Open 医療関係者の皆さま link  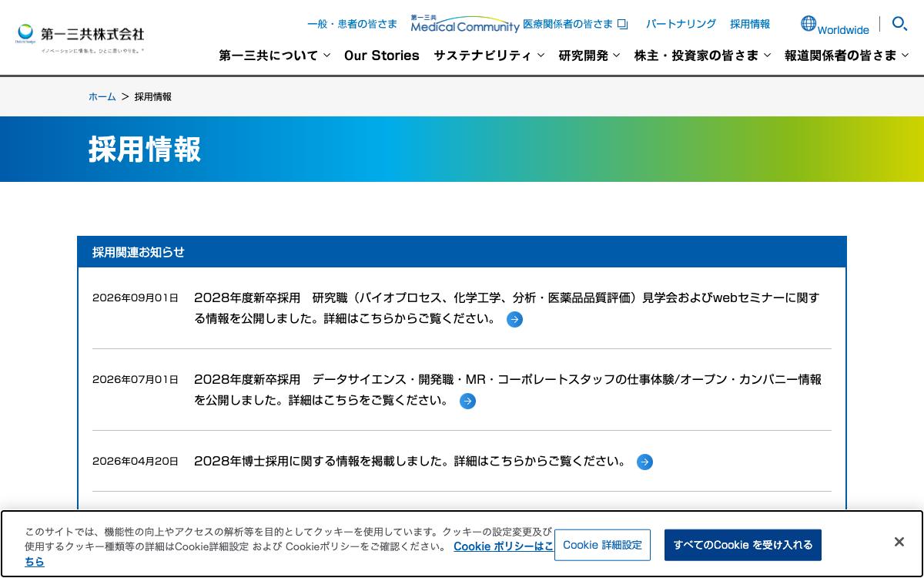click(x=568, y=24)
